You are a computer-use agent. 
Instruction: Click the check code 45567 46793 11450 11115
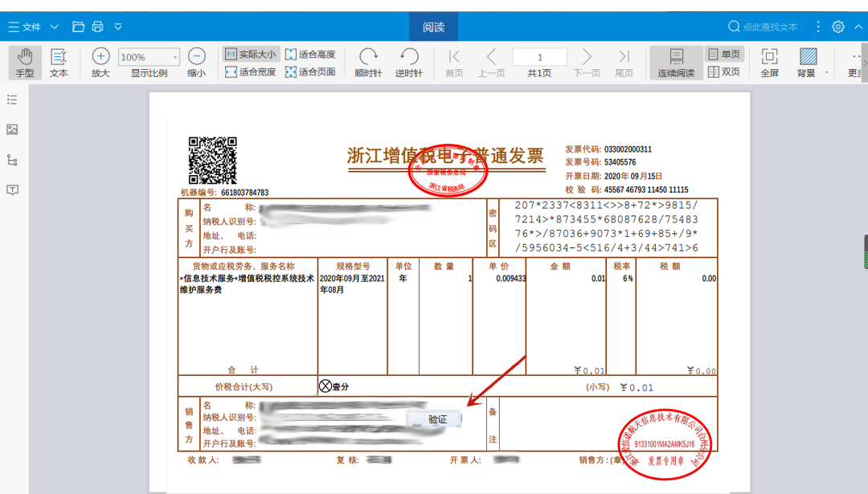point(646,190)
